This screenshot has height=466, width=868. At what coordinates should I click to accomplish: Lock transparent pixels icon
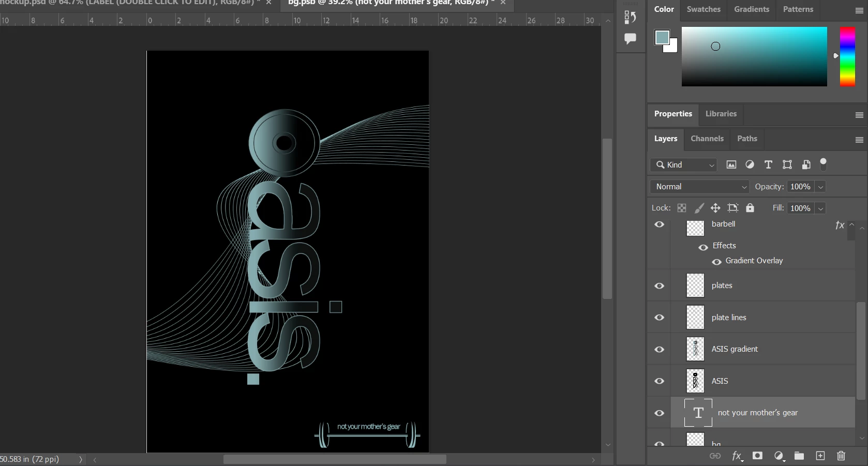pyautogui.click(x=682, y=208)
